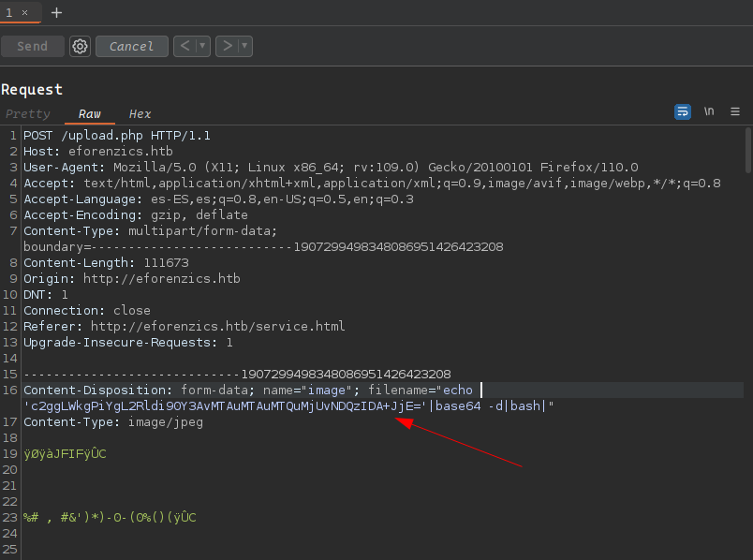753x560 pixels.
Task: Toggle the line wrap icon
Action: pyautogui.click(x=683, y=111)
